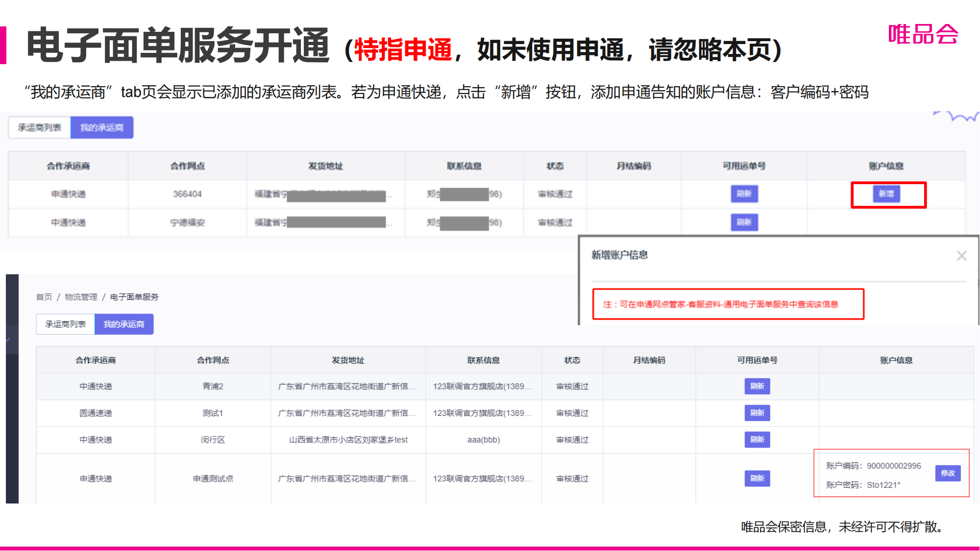980x551 pixels.
Task: Click the 新增账户信息 dialog title
Action: pos(619,255)
